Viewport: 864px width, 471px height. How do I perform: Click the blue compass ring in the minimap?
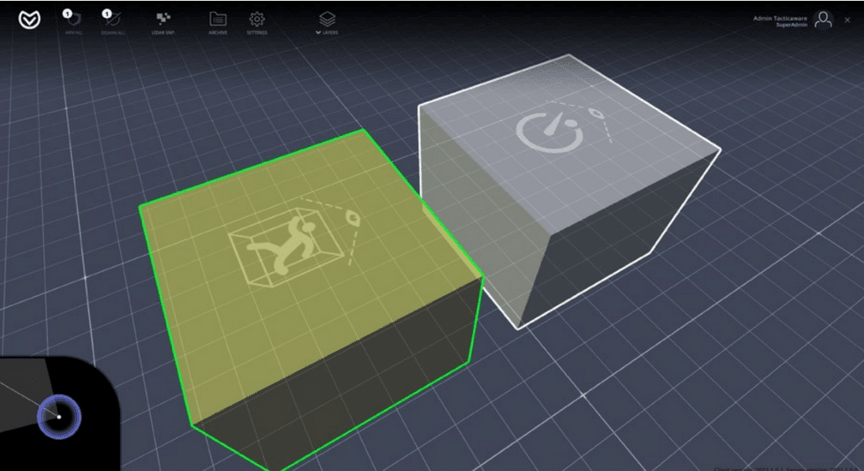59,416
